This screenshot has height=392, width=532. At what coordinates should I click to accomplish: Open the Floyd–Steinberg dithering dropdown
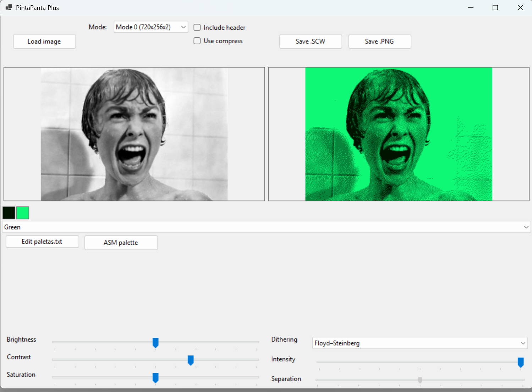coord(419,343)
